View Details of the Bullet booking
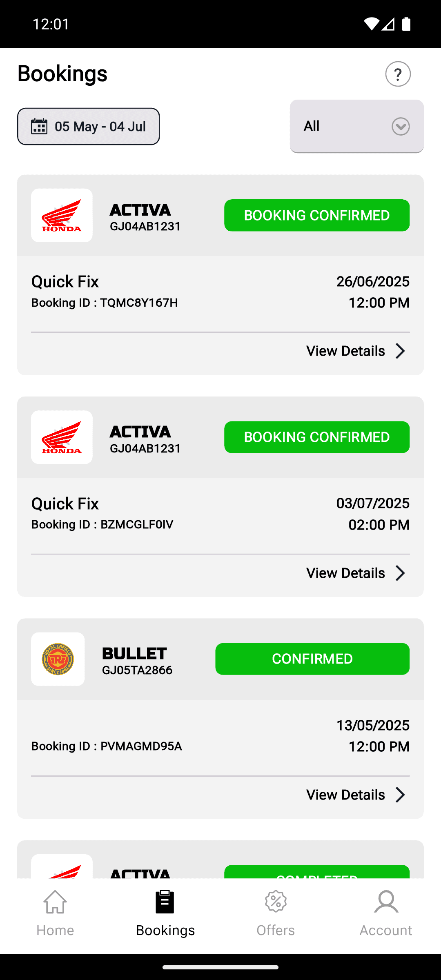Screen dimensions: 441x980 point(346,795)
